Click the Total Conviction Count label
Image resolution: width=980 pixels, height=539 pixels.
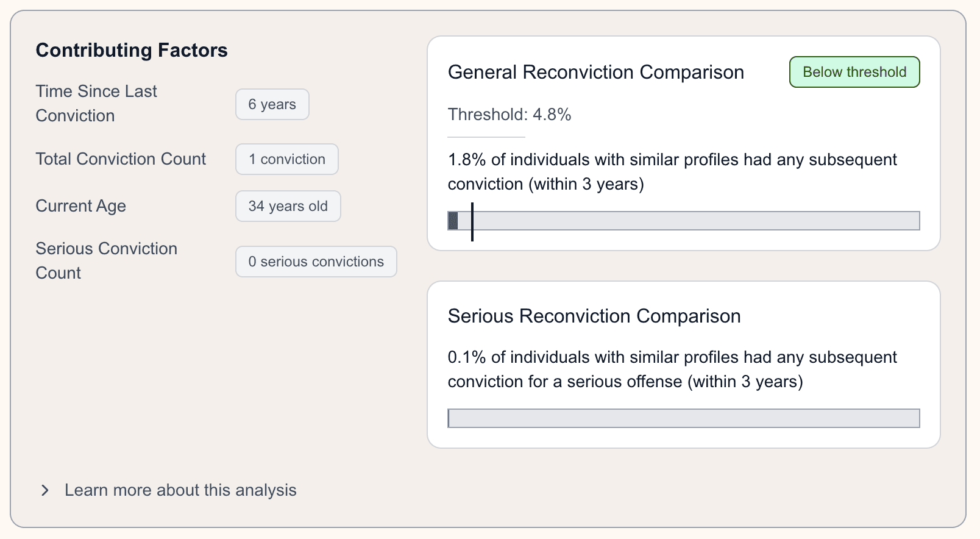(121, 159)
